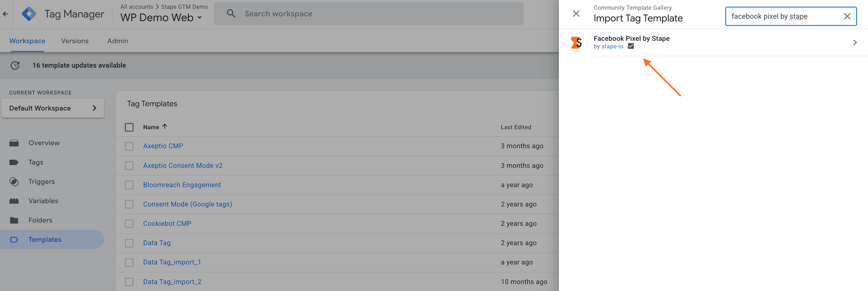Open the Bloomreach Engagement template link

[182, 185]
